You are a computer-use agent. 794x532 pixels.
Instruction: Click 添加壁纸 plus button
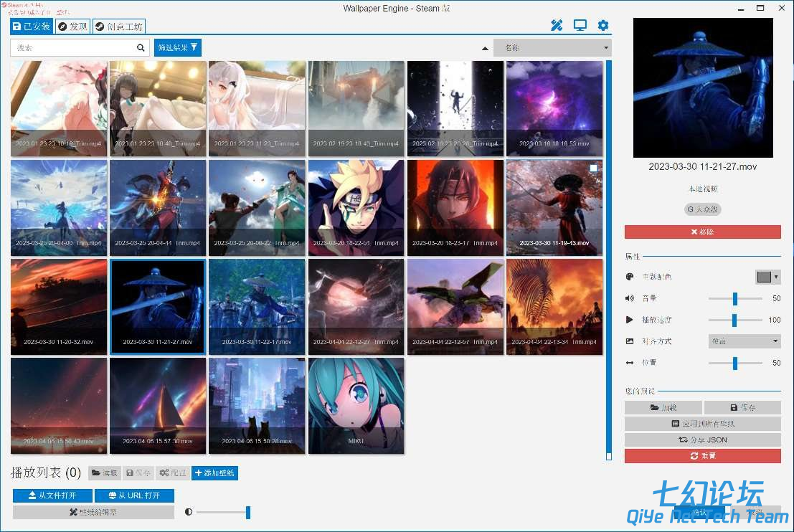[214, 472]
